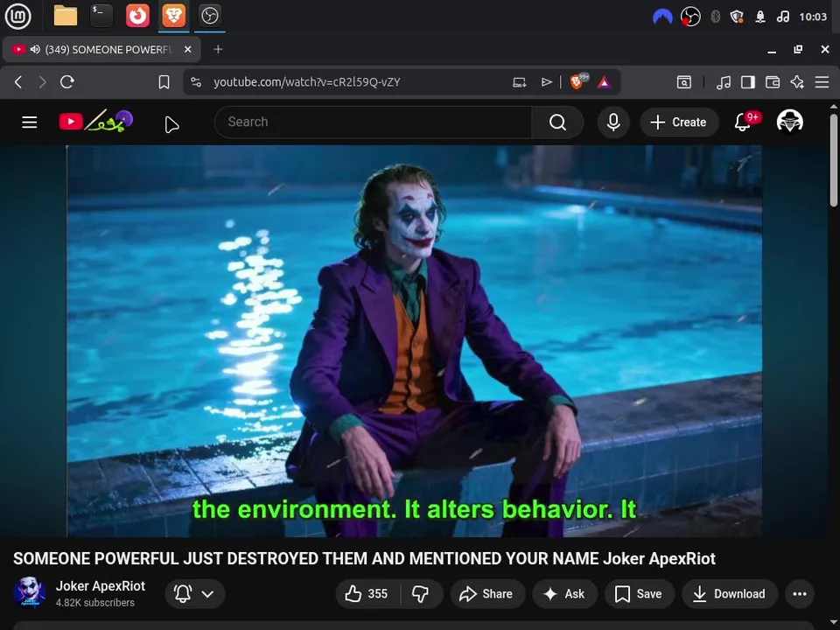This screenshot has width=840, height=630.
Task: Open the Brave main hamburger menu
Action: pyautogui.click(x=822, y=82)
